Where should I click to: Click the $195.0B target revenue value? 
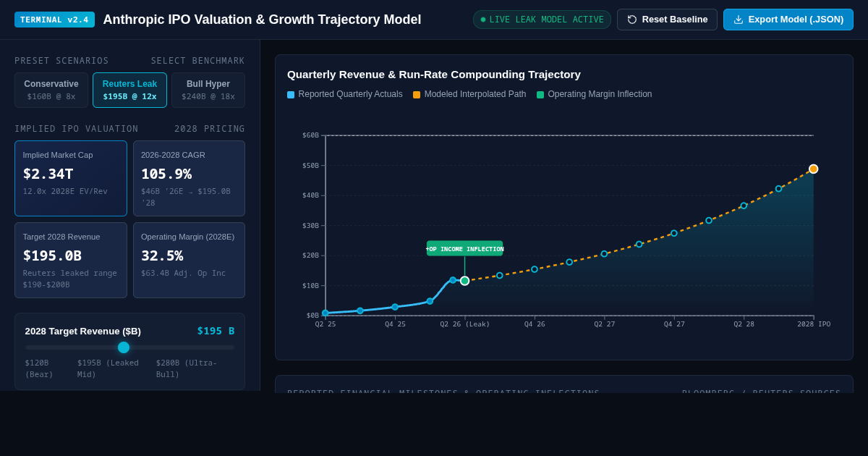52,256
